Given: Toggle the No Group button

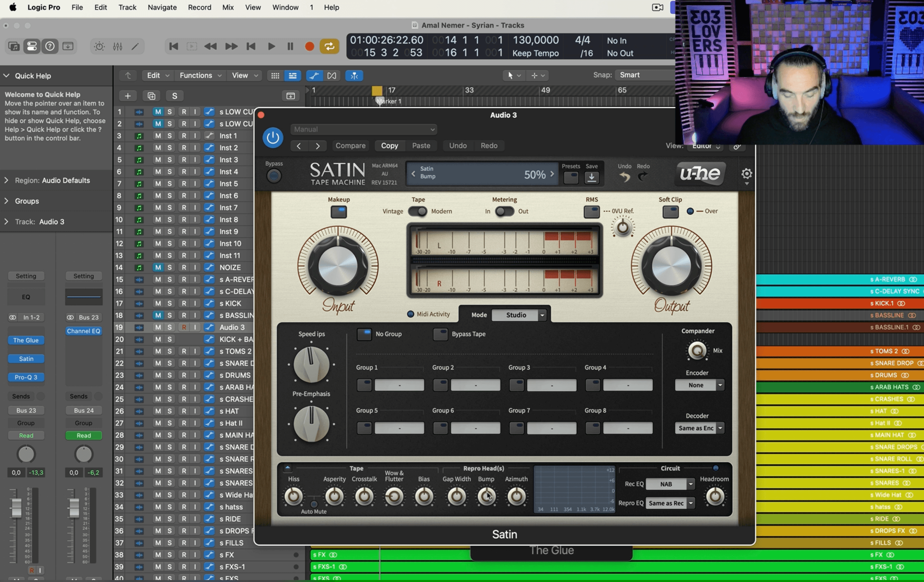Looking at the screenshot, I should tap(364, 334).
